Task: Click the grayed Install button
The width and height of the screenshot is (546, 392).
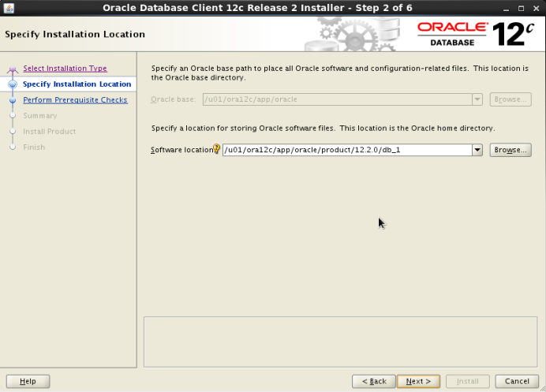Action: (x=468, y=381)
